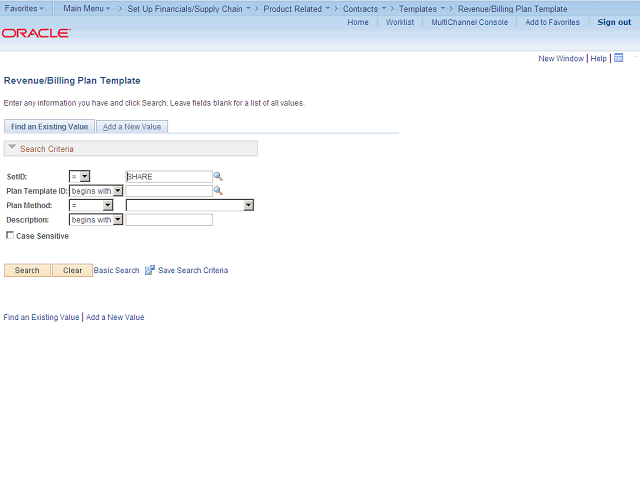
Task: Click the Oracle logo
Action: coord(36,33)
